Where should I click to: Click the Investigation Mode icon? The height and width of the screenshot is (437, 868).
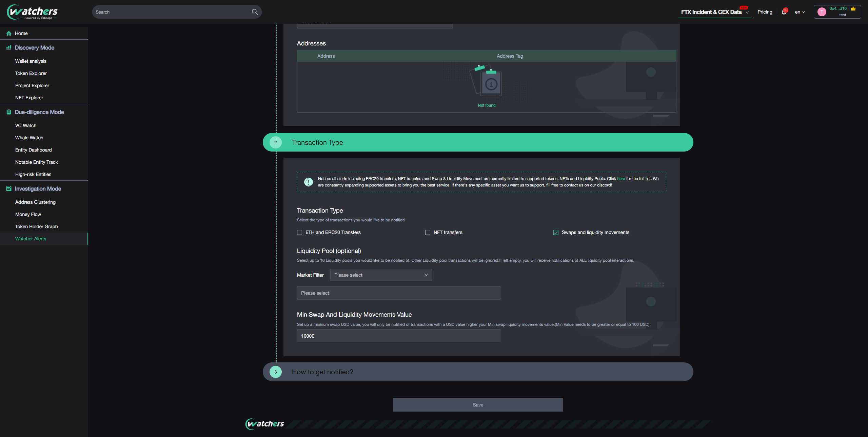[9, 188]
